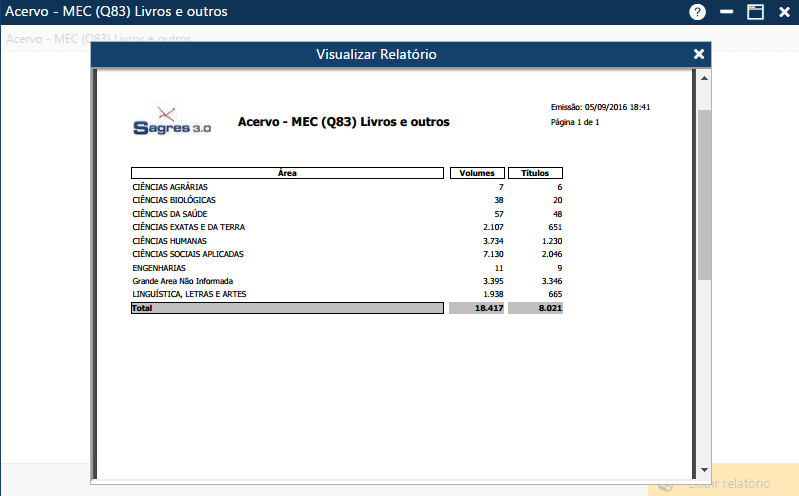Select the CIÊNCIAS AGRÁRIAS row label
Screen dimensions: 799x496
tap(170, 187)
